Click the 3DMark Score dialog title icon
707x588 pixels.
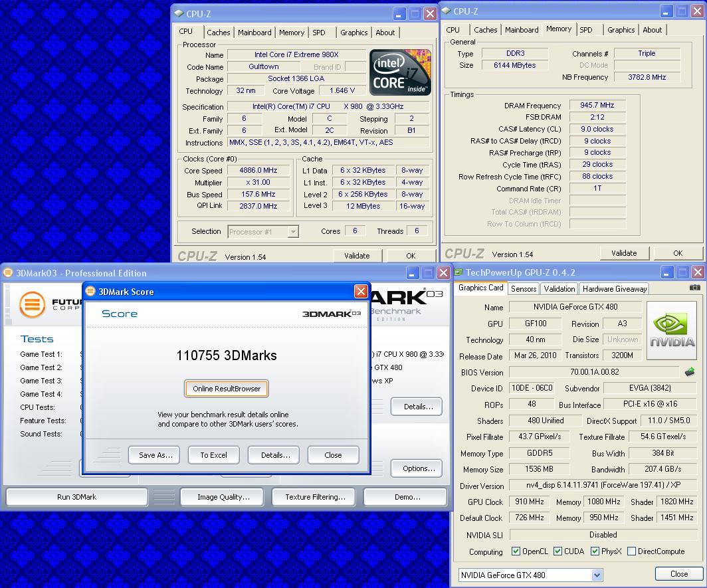(x=90, y=291)
